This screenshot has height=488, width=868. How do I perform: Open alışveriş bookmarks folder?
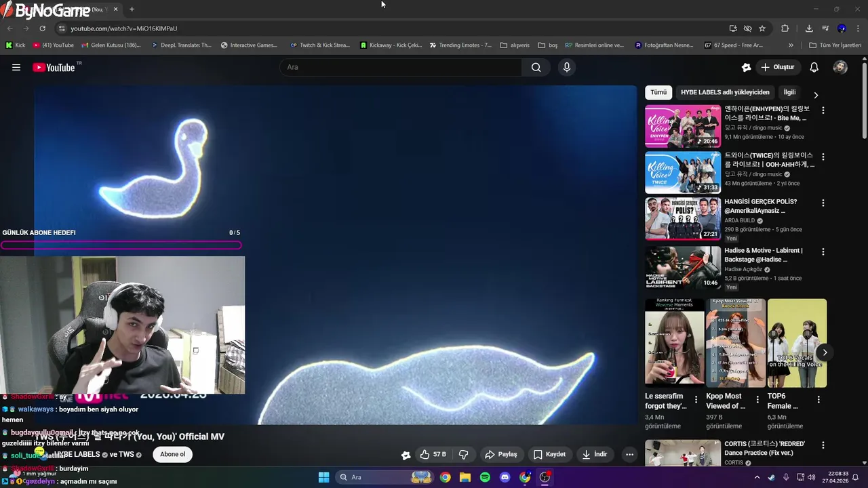pyautogui.click(x=515, y=45)
